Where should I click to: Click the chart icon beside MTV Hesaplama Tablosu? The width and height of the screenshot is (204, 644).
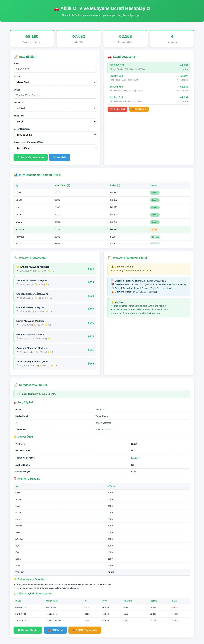coord(15,175)
